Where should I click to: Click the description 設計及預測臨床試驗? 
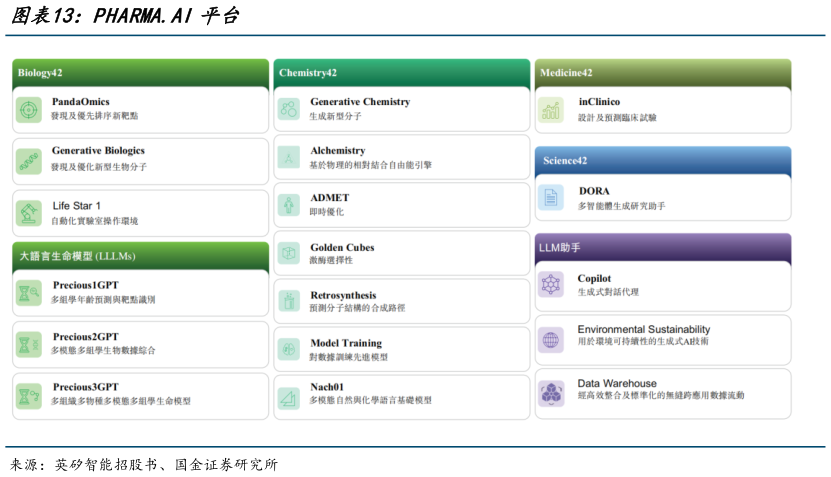coord(617,118)
